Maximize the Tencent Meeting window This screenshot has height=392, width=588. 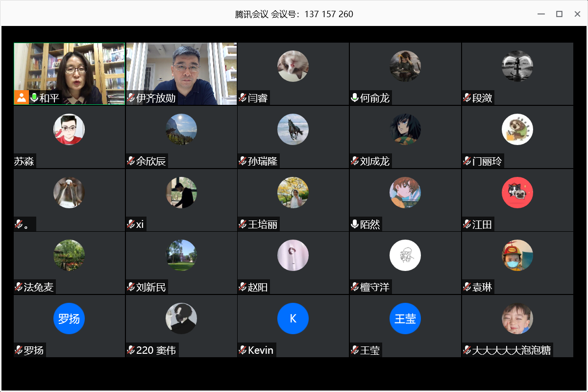pyautogui.click(x=559, y=14)
